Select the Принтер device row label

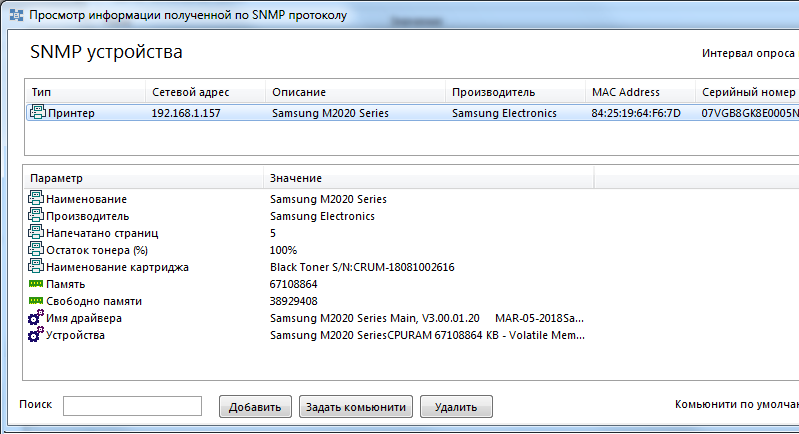(x=71, y=113)
